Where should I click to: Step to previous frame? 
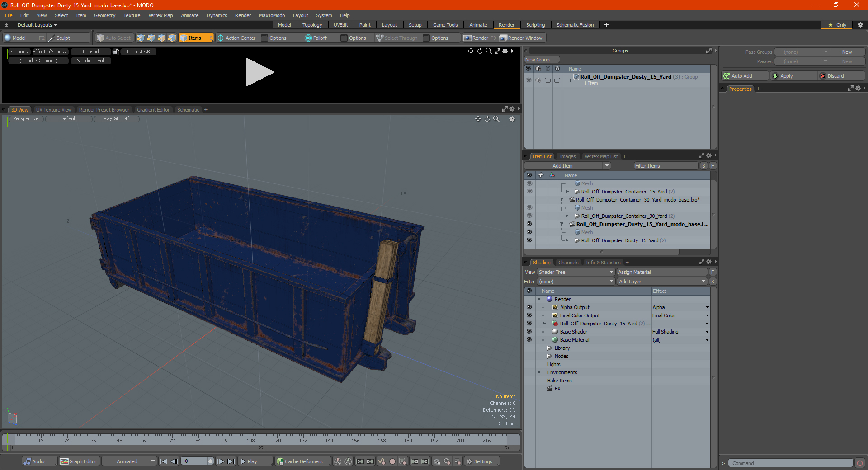(x=174, y=461)
